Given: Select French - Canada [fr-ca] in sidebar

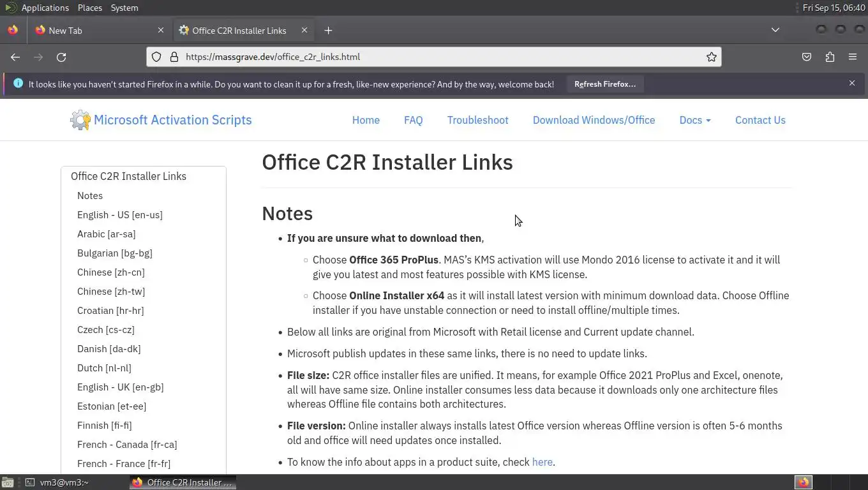Looking at the screenshot, I should point(127,444).
